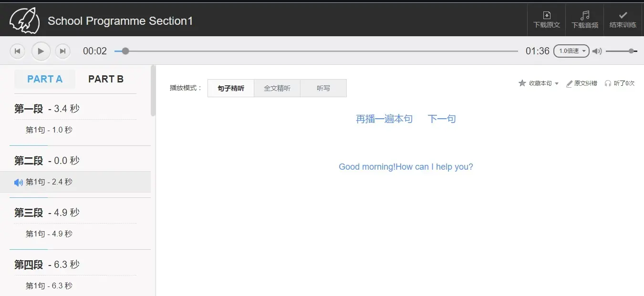Image resolution: width=644 pixels, height=296 pixels.
Task: Click the audio progress slider handle
Action: tap(125, 51)
